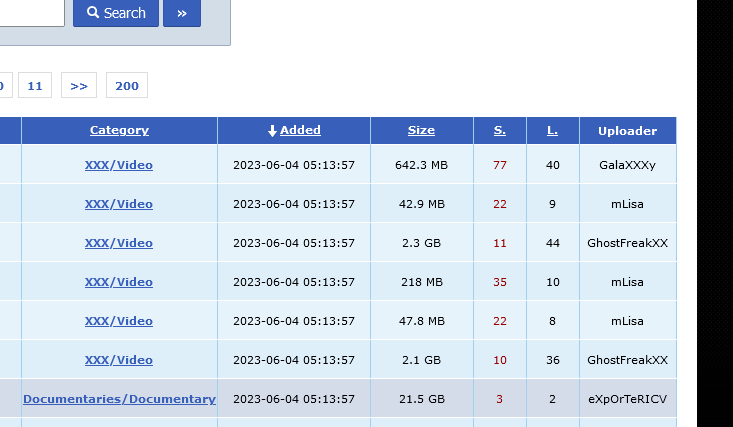Click leechers value 40
The height and width of the screenshot is (427, 733).
pos(553,165)
